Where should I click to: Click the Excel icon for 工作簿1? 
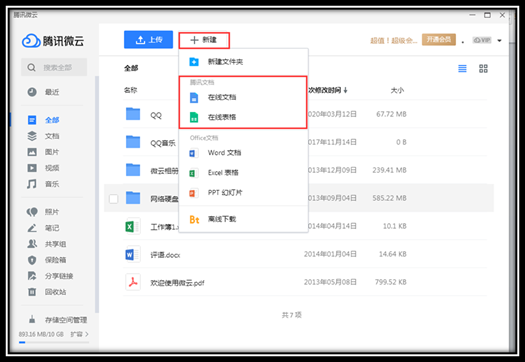(133, 226)
